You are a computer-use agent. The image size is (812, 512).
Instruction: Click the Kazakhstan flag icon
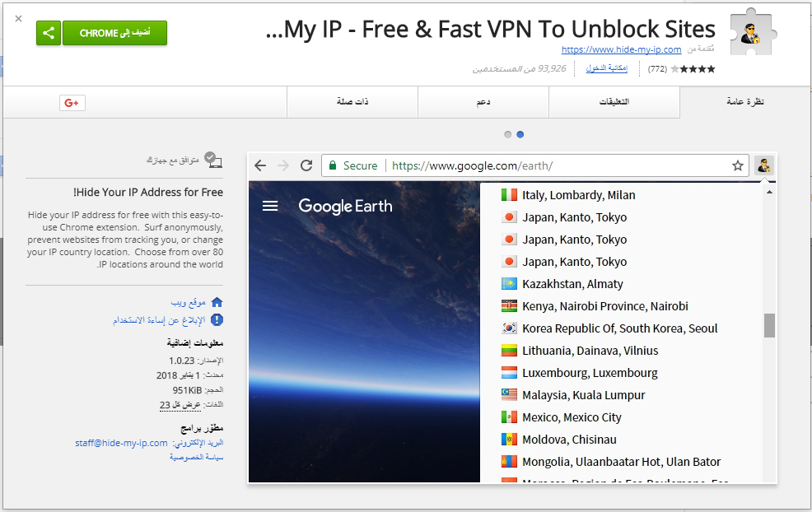click(509, 284)
